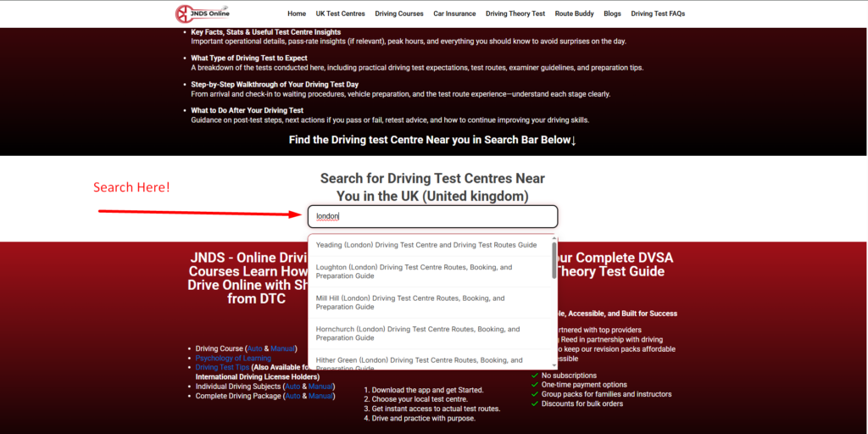868x434 pixels.
Task: Open Manual link in Driving Course line
Action: tap(282, 348)
